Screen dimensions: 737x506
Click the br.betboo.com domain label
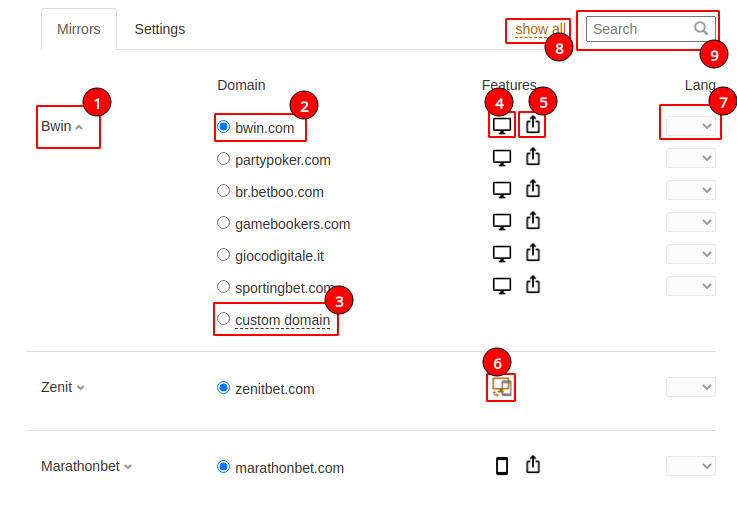point(279,192)
